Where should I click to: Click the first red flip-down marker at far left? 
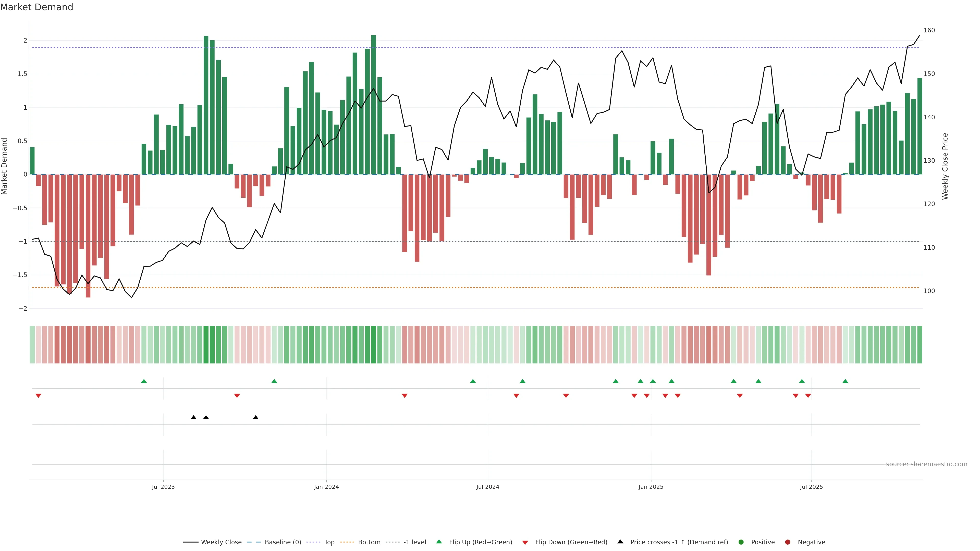(x=38, y=396)
